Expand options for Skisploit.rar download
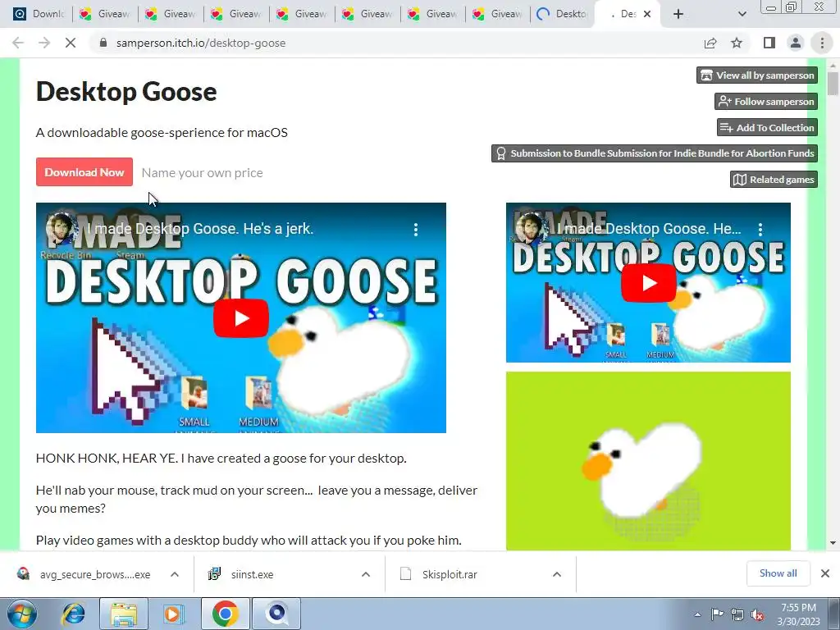 click(x=557, y=574)
